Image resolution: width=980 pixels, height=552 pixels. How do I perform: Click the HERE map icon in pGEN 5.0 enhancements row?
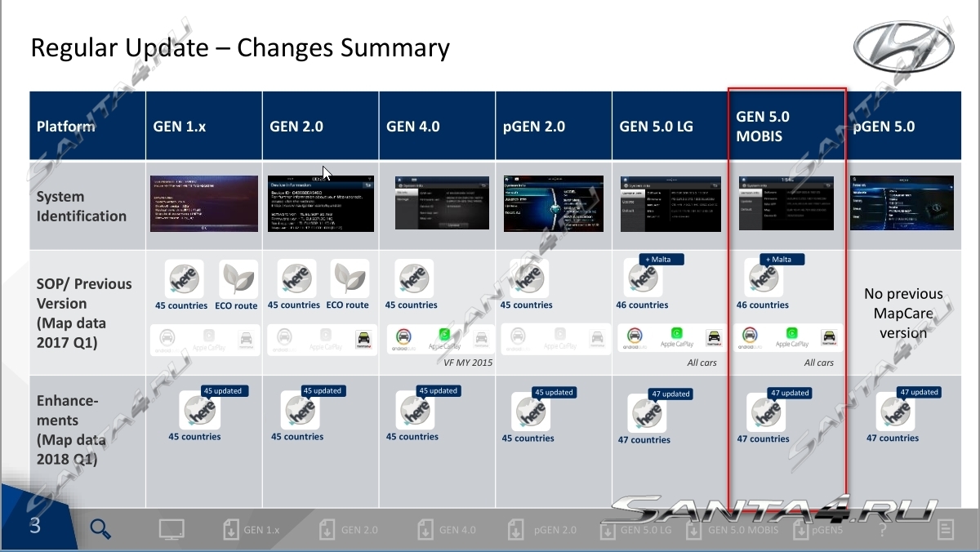[x=895, y=412]
